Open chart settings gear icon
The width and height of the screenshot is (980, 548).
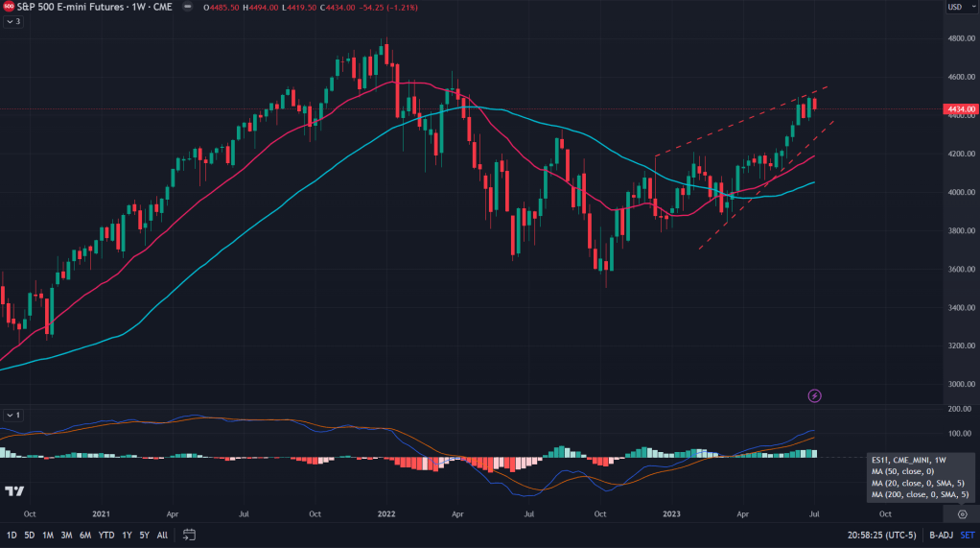pyautogui.click(x=963, y=514)
